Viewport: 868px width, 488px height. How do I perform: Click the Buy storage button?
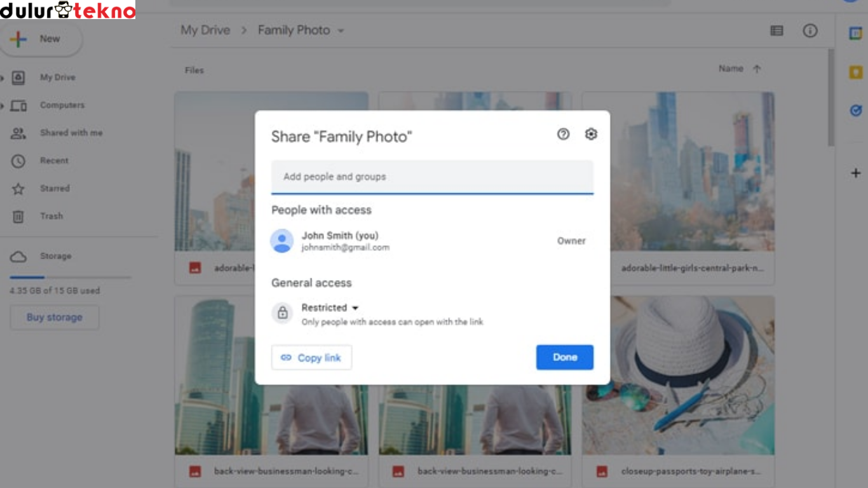pos(55,317)
